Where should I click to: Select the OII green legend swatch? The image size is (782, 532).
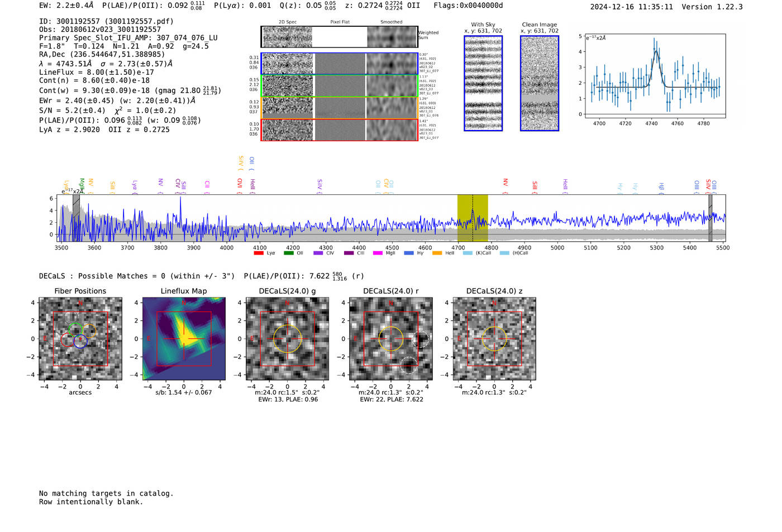click(x=289, y=253)
